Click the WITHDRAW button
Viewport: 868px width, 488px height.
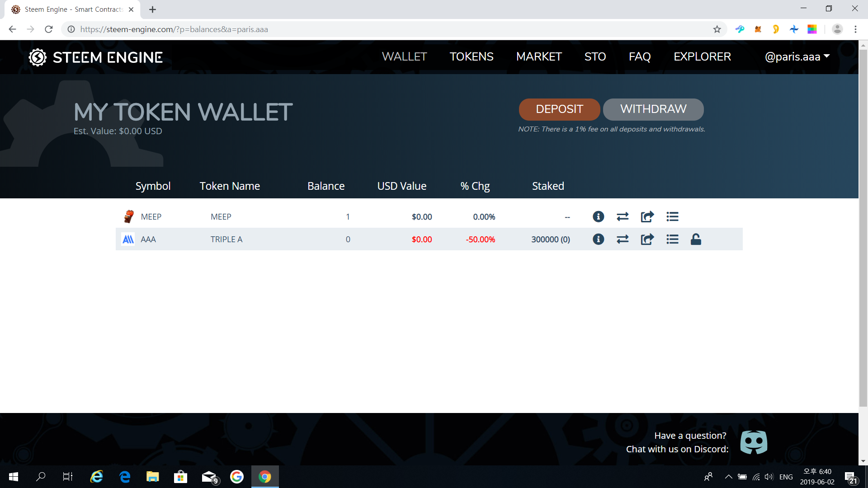[x=653, y=109]
